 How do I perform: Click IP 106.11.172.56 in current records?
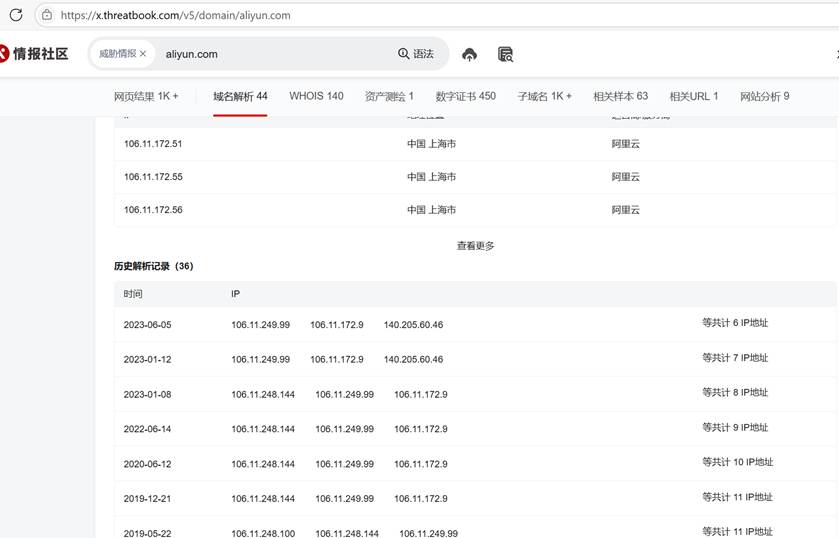(153, 210)
